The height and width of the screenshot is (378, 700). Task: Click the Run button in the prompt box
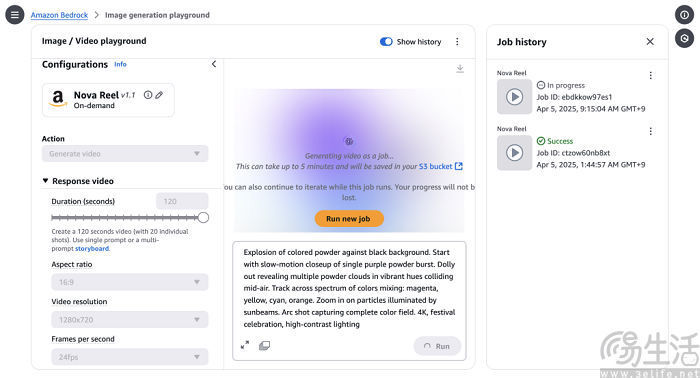[437, 346]
